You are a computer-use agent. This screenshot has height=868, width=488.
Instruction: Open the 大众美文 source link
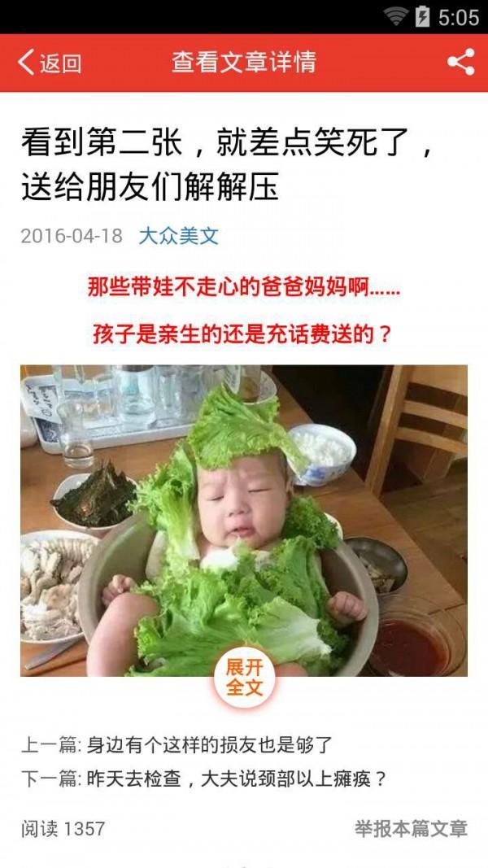[x=178, y=237]
